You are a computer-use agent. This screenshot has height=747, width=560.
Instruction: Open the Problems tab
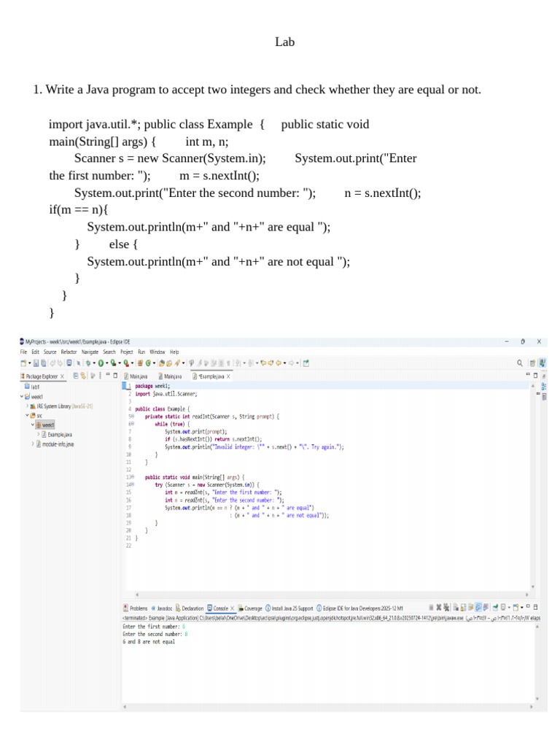pyautogui.click(x=135, y=608)
